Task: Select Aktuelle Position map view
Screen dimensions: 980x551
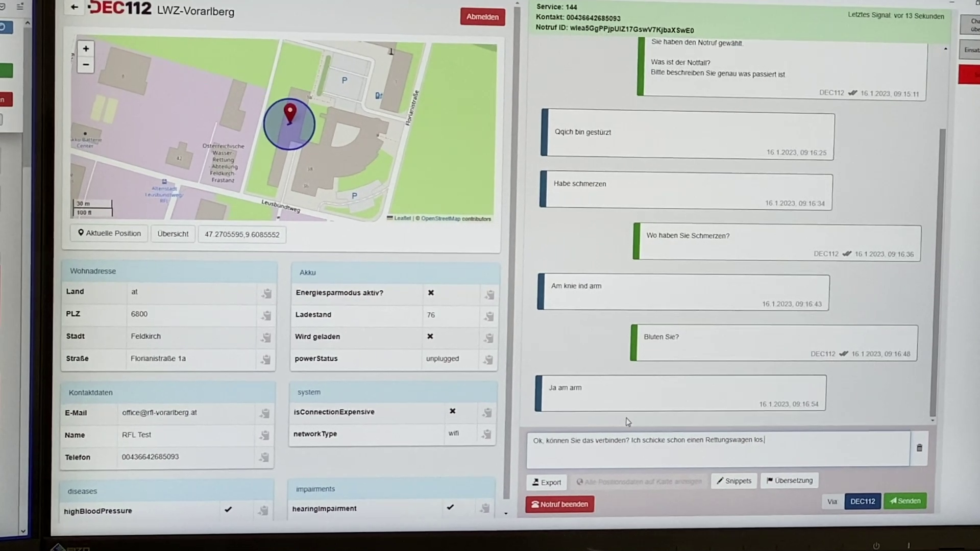Action: 109,233
